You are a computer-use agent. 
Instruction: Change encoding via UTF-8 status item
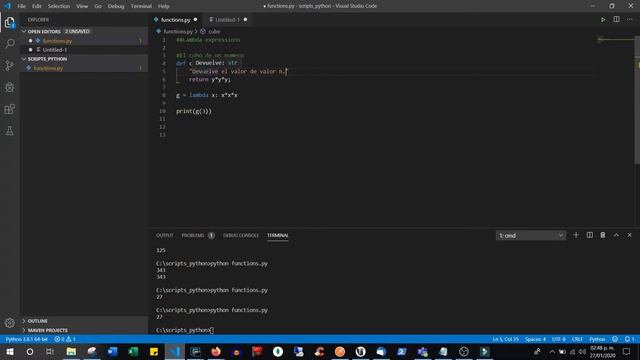pyautogui.click(x=558, y=339)
